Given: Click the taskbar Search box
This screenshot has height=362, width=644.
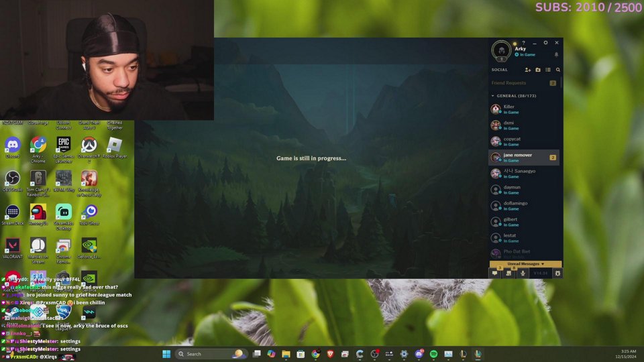Looking at the screenshot, I should click(211, 354).
